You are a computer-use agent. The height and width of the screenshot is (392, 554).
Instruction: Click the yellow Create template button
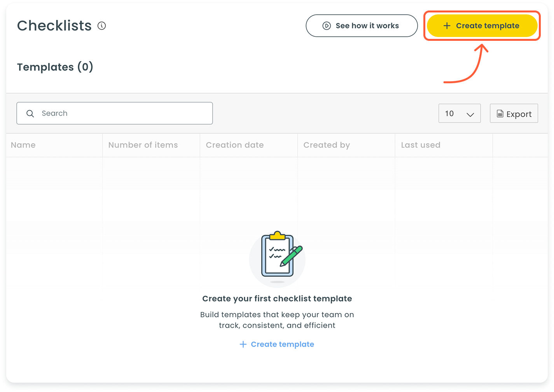click(482, 25)
